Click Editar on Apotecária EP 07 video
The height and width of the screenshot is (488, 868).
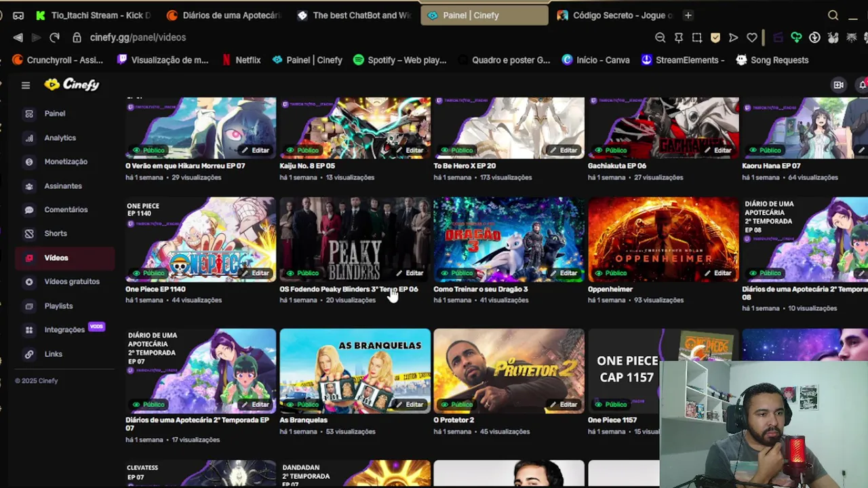click(255, 405)
